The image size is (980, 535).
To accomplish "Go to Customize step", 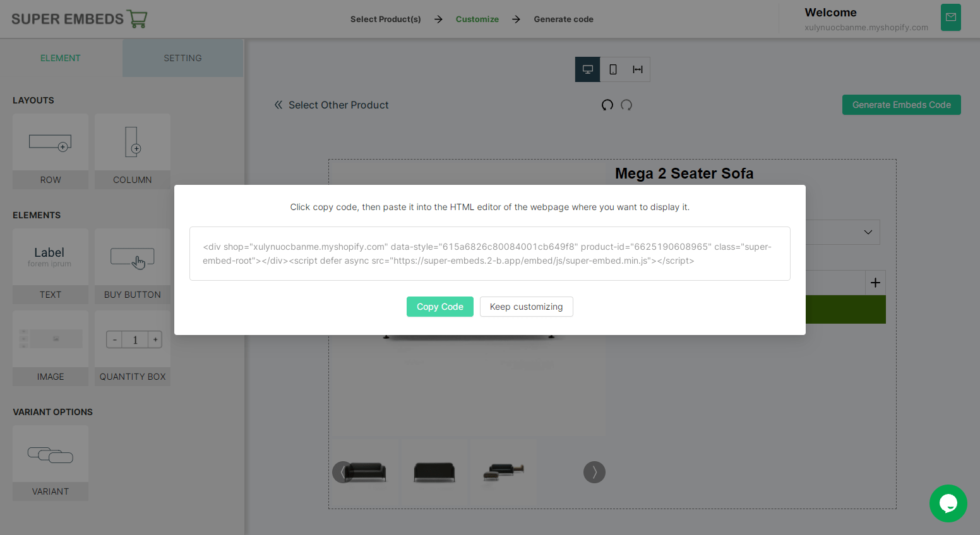I will (x=477, y=19).
